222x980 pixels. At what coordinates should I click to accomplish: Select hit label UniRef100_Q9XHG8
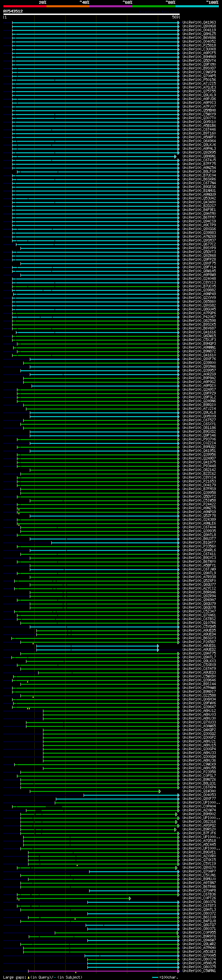click(199, 26)
